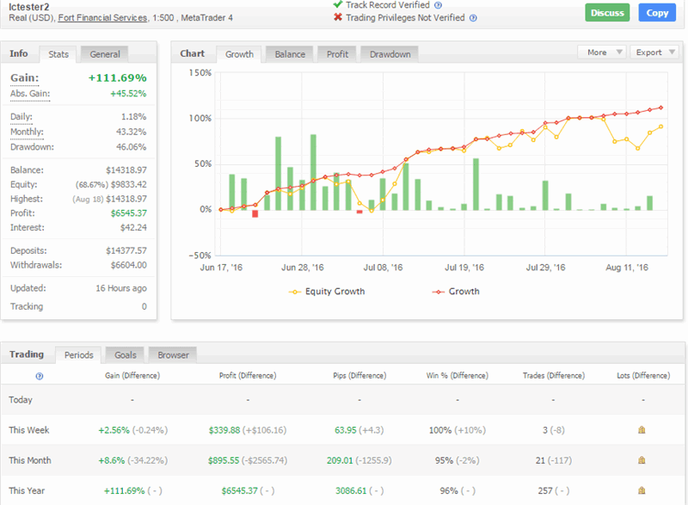Click the red Trading Privileges Not Verified cross
Screen dimensions: 688x505
(x=337, y=18)
